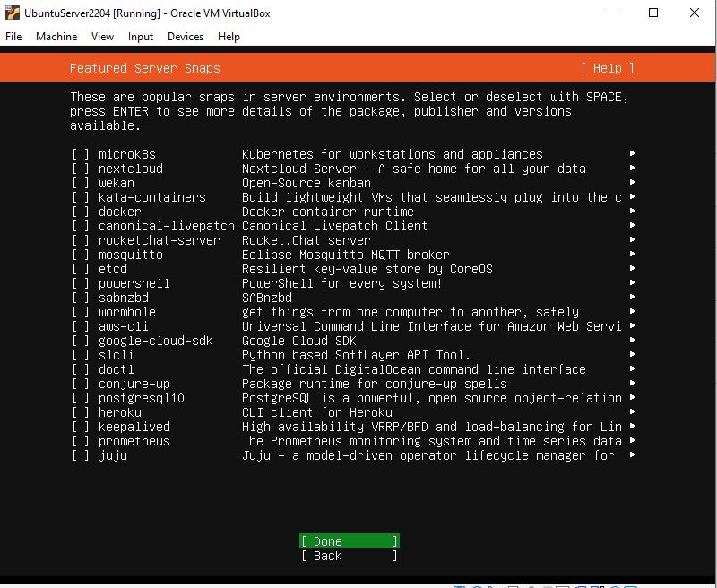Toggle the rocketchat-server checkbox
Image resolution: width=717 pixels, height=588 pixels.
(x=81, y=240)
